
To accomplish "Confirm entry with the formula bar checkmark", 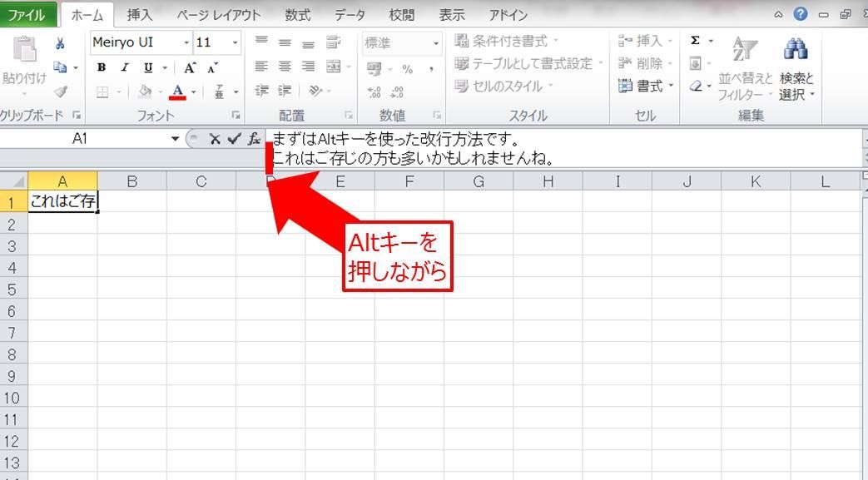I will coord(234,139).
